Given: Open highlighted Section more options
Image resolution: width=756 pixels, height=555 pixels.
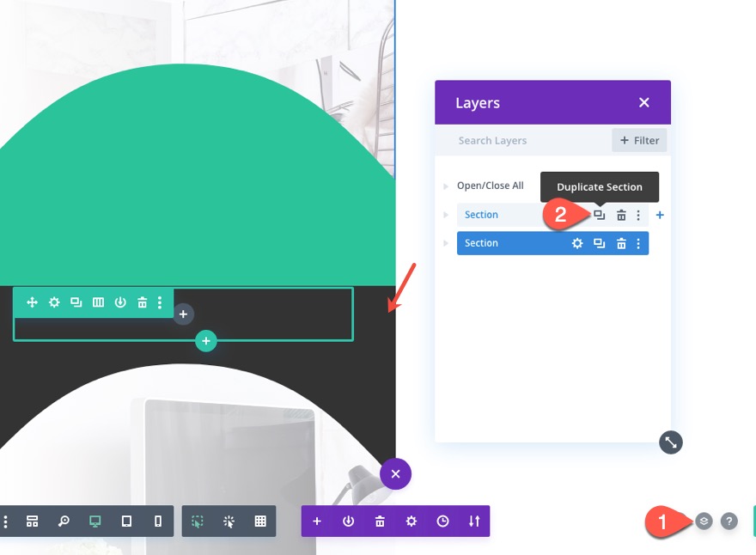Looking at the screenshot, I should pos(638,243).
